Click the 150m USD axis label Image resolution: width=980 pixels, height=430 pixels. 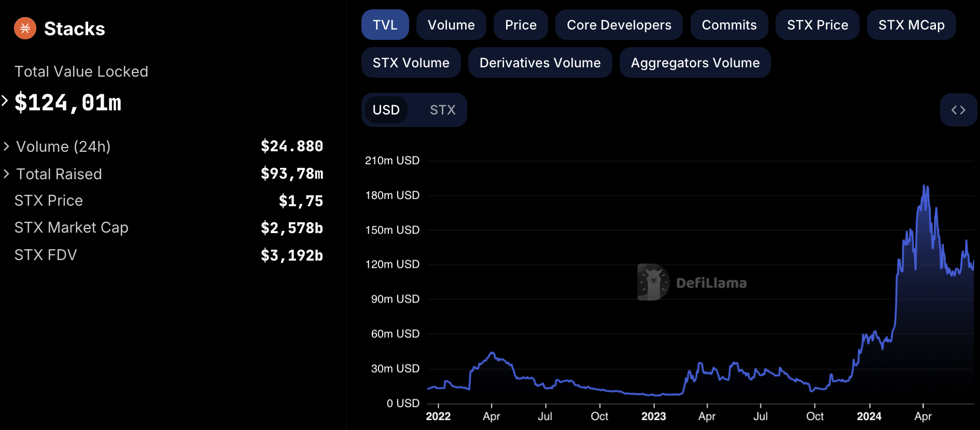coord(392,230)
